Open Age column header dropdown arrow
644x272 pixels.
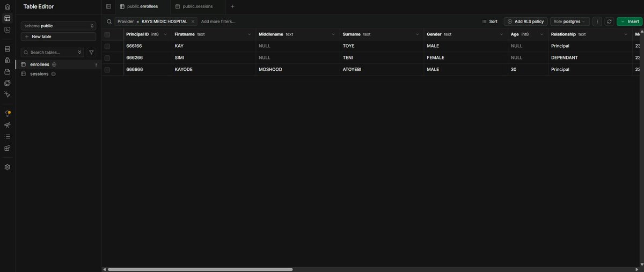click(x=542, y=34)
